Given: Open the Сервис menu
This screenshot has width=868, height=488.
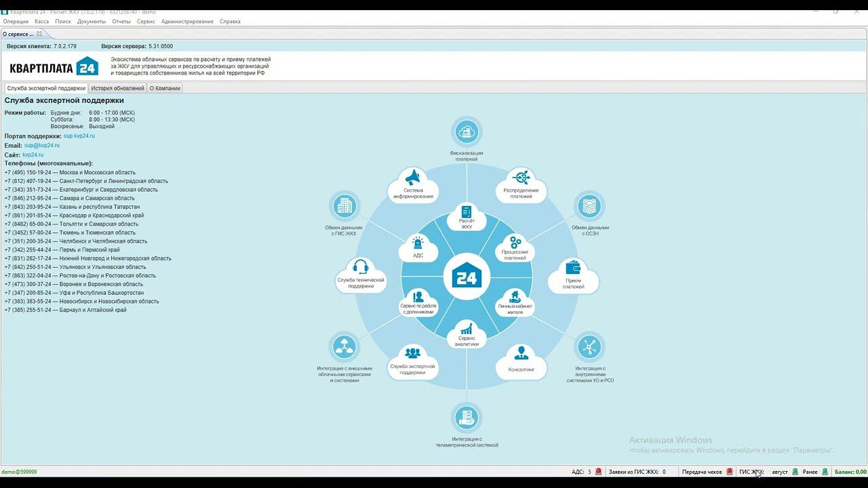Looking at the screenshot, I should pos(146,21).
